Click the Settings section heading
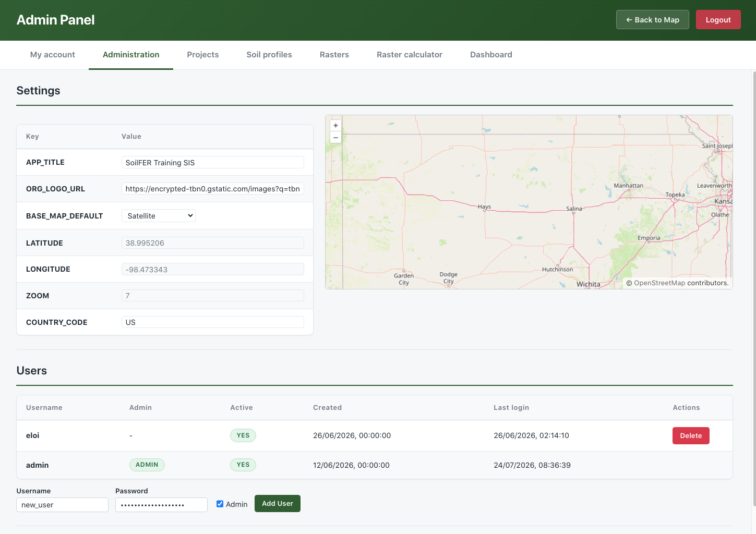 (x=38, y=91)
